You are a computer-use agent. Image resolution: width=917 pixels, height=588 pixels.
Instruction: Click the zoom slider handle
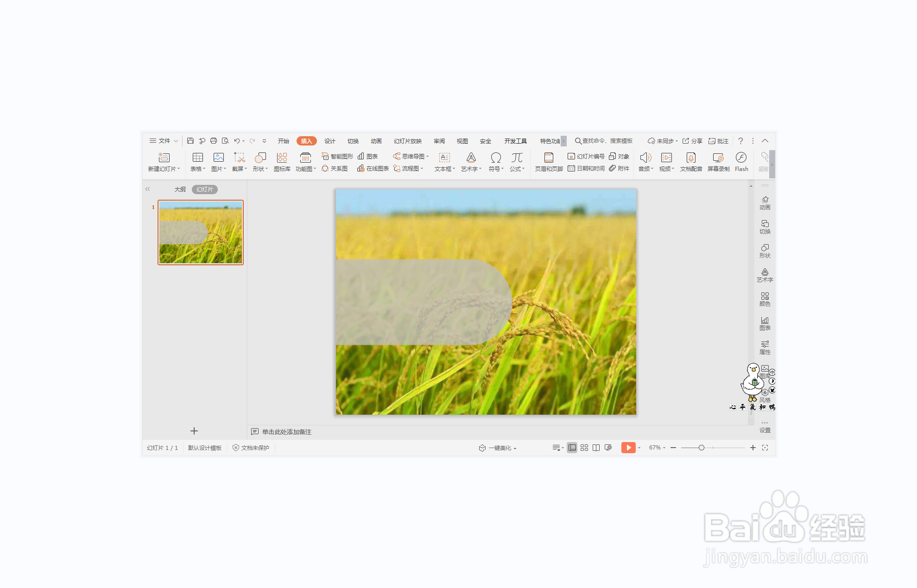[x=701, y=448]
